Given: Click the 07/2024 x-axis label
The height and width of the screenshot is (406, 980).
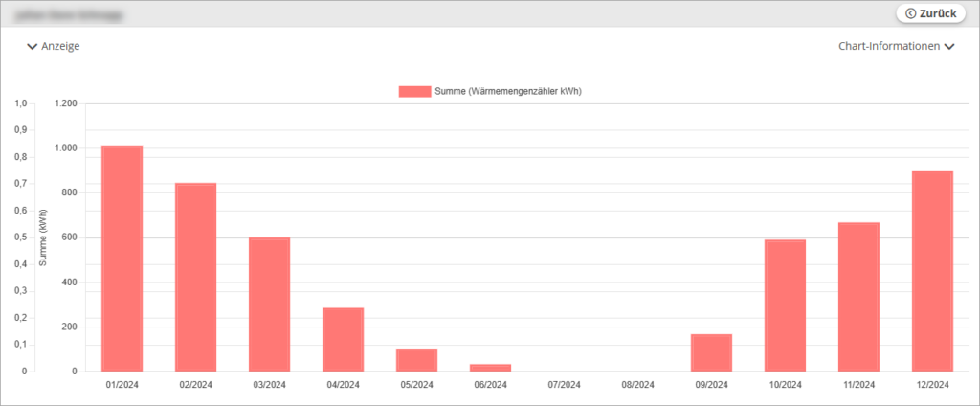Looking at the screenshot, I should pyautogui.click(x=564, y=385).
